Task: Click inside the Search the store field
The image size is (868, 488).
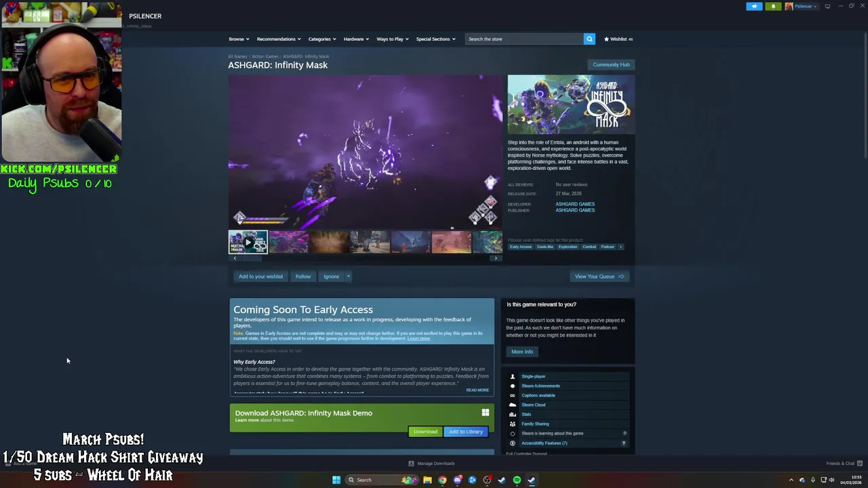Action: pos(524,39)
